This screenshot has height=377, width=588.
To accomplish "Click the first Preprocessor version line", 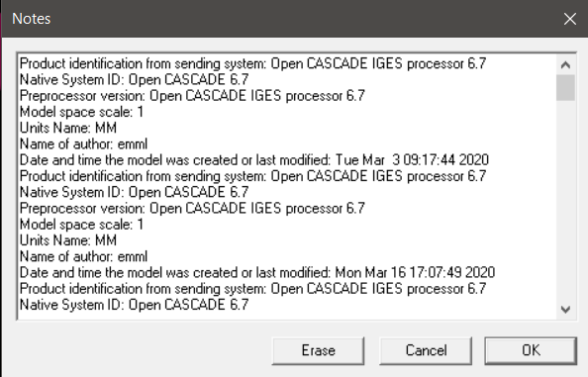I will tap(192, 96).
